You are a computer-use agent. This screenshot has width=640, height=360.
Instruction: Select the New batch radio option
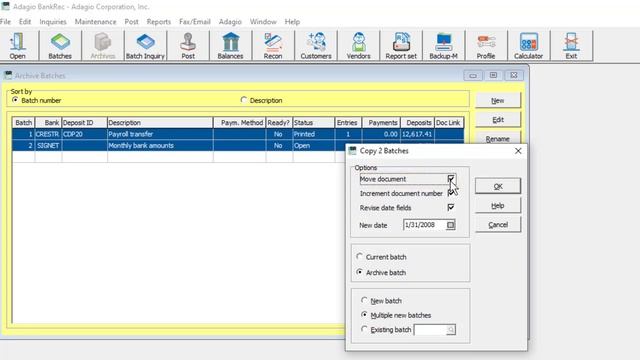[x=364, y=300]
